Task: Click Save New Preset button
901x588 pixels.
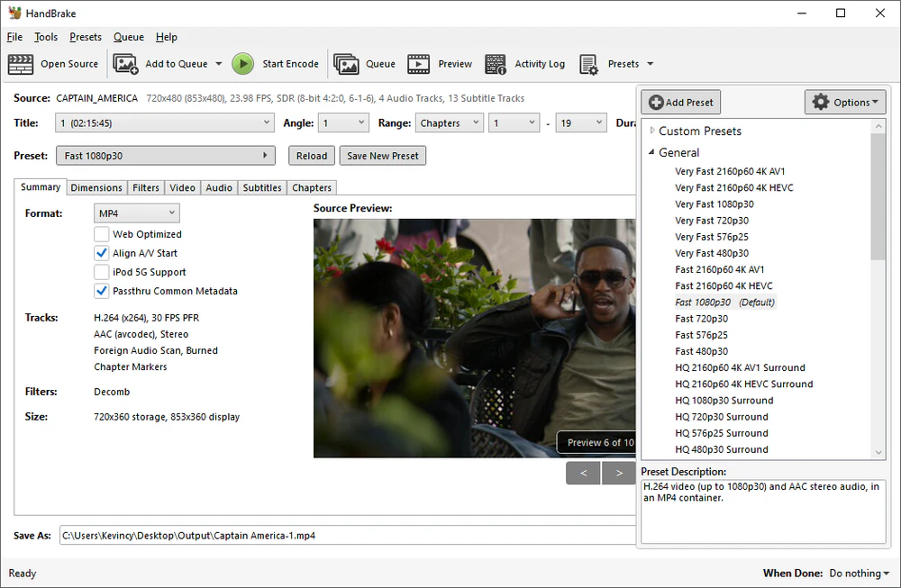Action: (383, 156)
